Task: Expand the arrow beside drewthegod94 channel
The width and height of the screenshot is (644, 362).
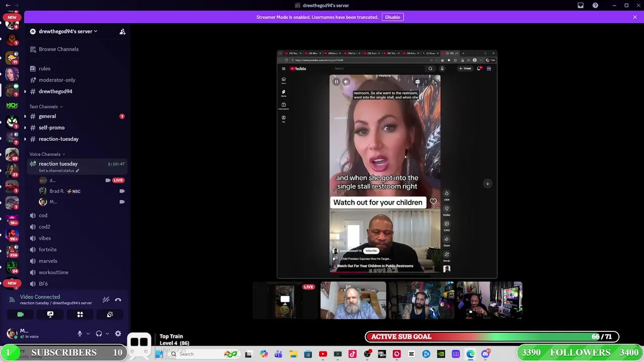Action: [25, 92]
